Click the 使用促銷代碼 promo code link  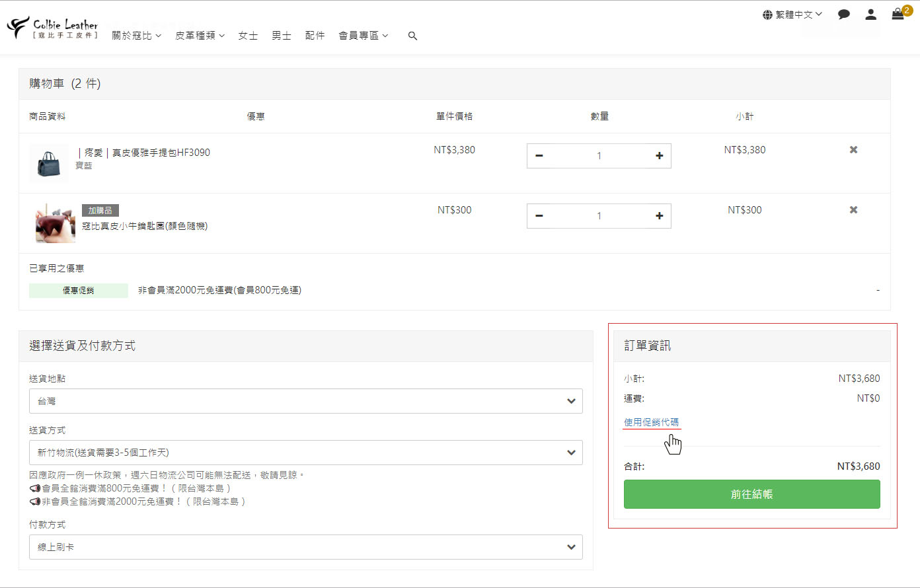point(651,422)
